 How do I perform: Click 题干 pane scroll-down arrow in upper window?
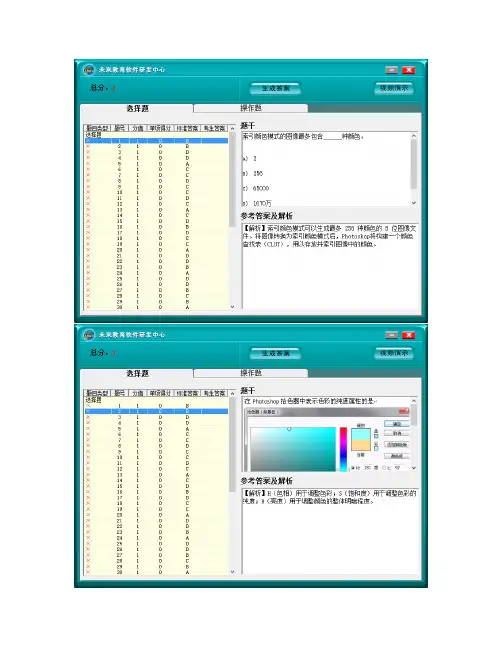pos(414,203)
